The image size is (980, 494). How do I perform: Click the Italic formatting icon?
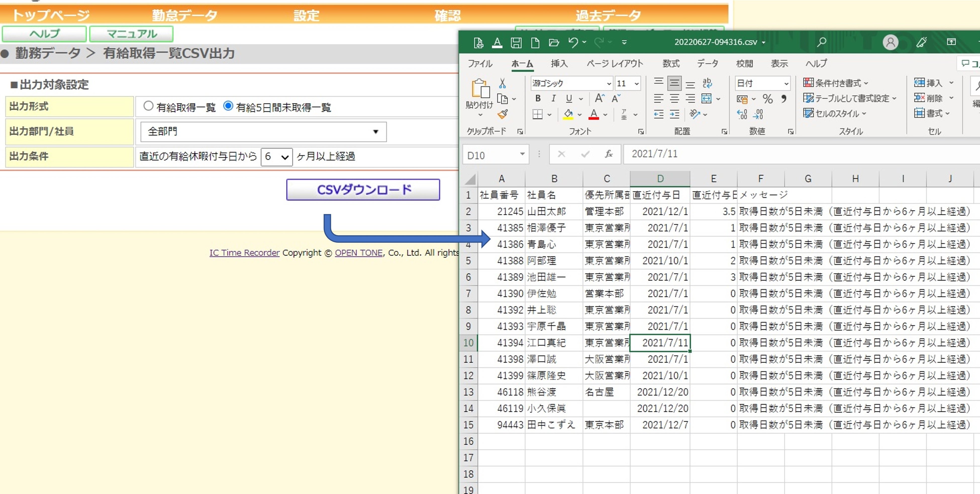click(553, 98)
